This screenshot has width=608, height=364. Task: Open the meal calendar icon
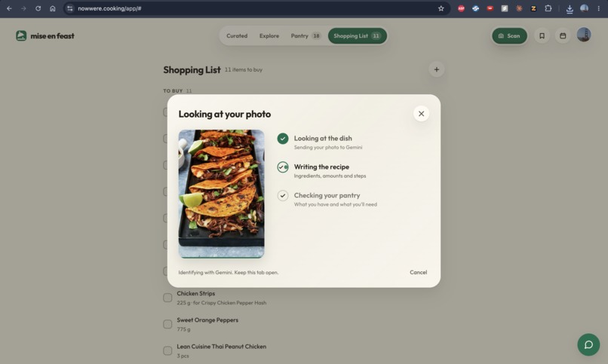pos(563,35)
